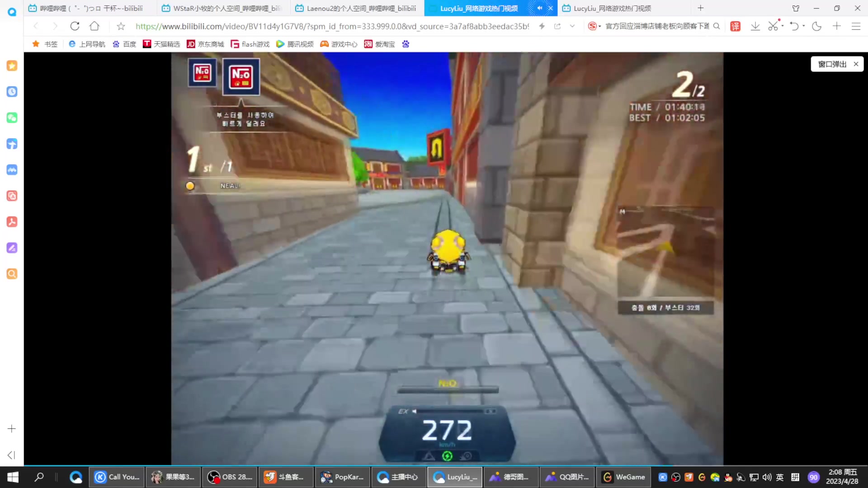Mute the active LucyLiu tab audio

[539, 8]
